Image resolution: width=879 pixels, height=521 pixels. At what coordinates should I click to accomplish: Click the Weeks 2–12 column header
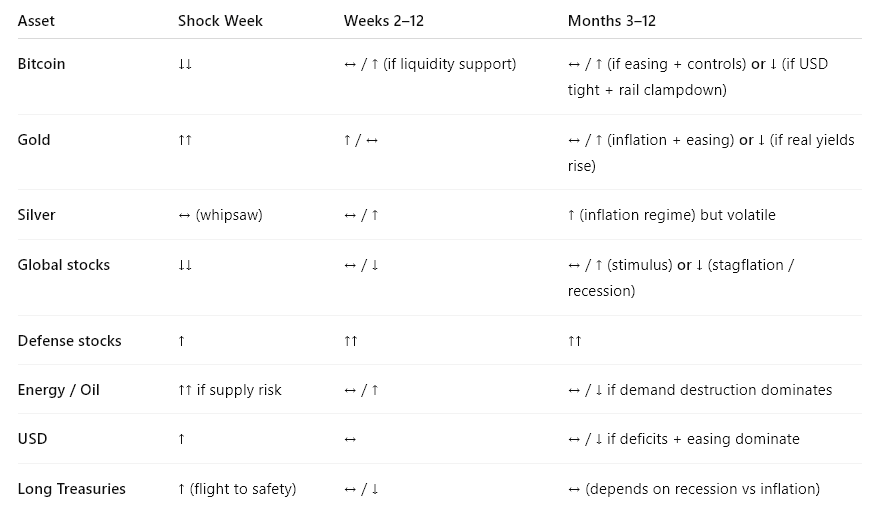click(x=383, y=21)
